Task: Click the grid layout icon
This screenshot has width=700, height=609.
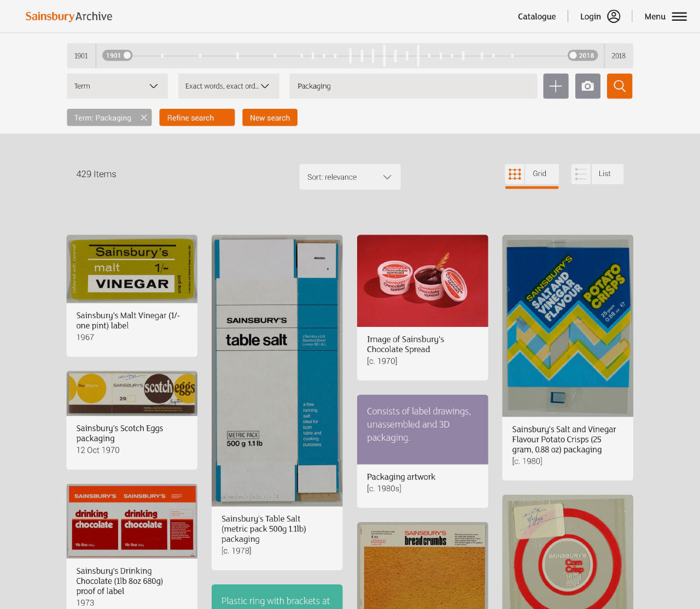Action: point(515,174)
